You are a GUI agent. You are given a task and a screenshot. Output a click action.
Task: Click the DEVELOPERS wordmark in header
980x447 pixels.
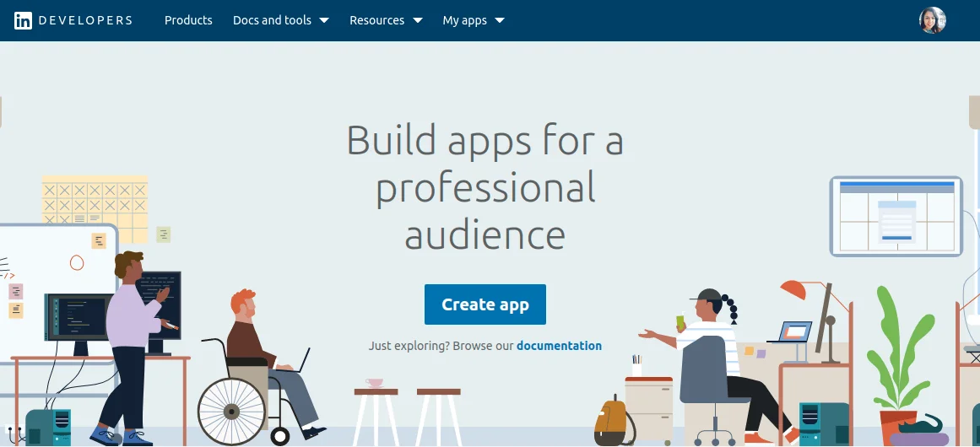coord(86,20)
